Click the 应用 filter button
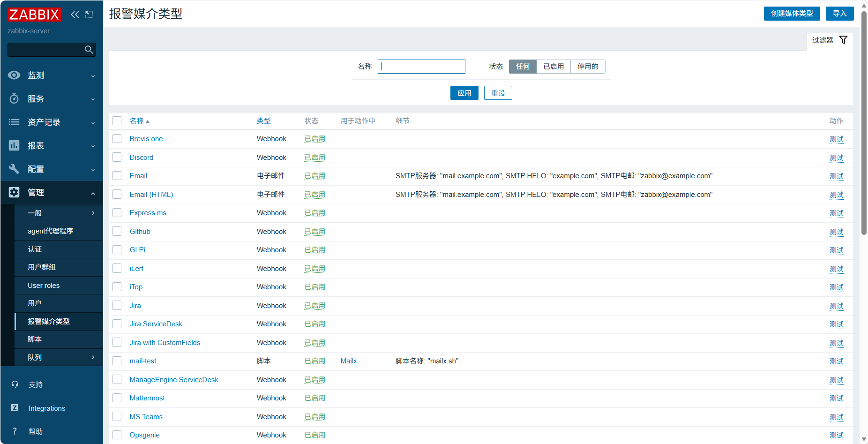868x444 pixels. (x=464, y=93)
